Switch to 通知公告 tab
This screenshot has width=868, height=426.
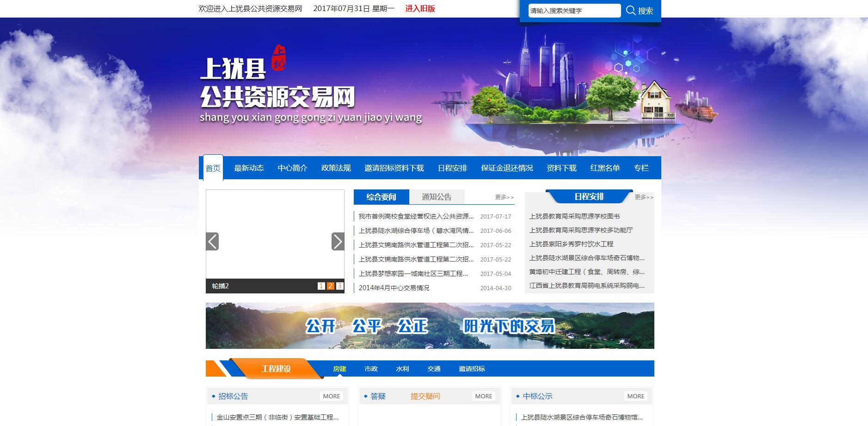[437, 197]
